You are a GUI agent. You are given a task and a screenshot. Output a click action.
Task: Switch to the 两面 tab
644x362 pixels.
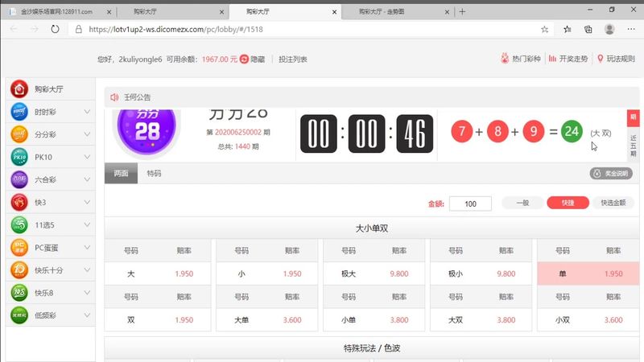click(121, 173)
